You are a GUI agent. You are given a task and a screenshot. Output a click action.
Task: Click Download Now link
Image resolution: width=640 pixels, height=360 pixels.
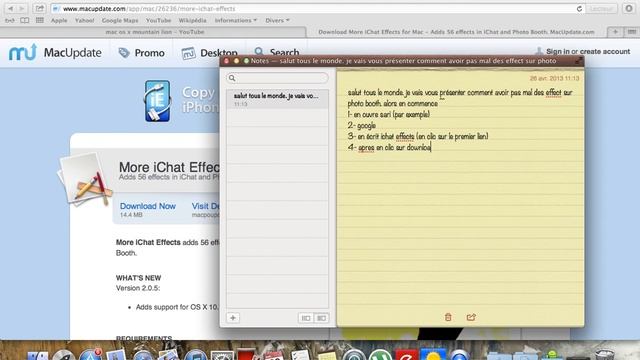(x=148, y=206)
